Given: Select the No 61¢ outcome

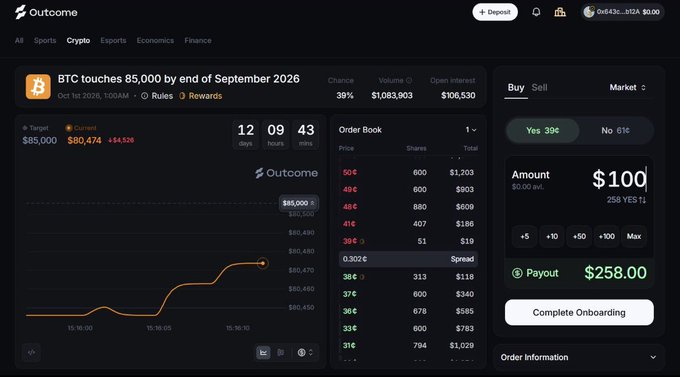Looking at the screenshot, I should [616, 131].
